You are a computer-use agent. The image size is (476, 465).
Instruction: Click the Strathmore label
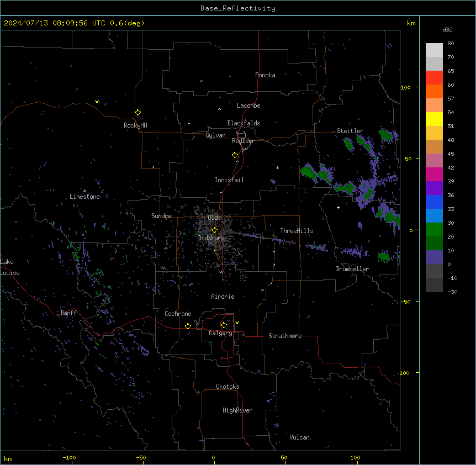click(x=285, y=336)
